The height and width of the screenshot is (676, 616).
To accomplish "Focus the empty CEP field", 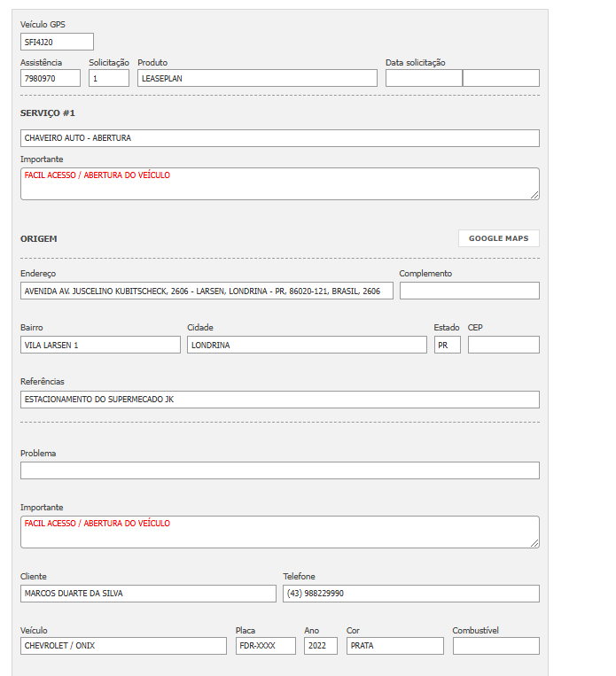I will (x=503, y=345).
